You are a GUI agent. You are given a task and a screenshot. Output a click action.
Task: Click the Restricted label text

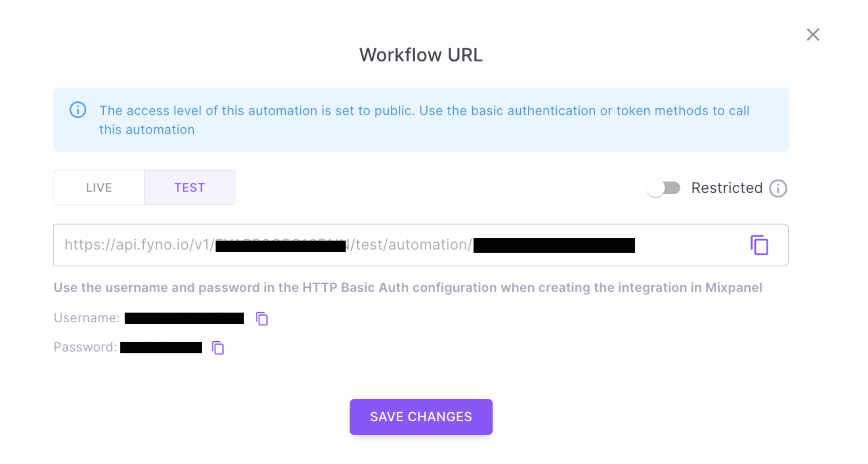click(726, 188)
